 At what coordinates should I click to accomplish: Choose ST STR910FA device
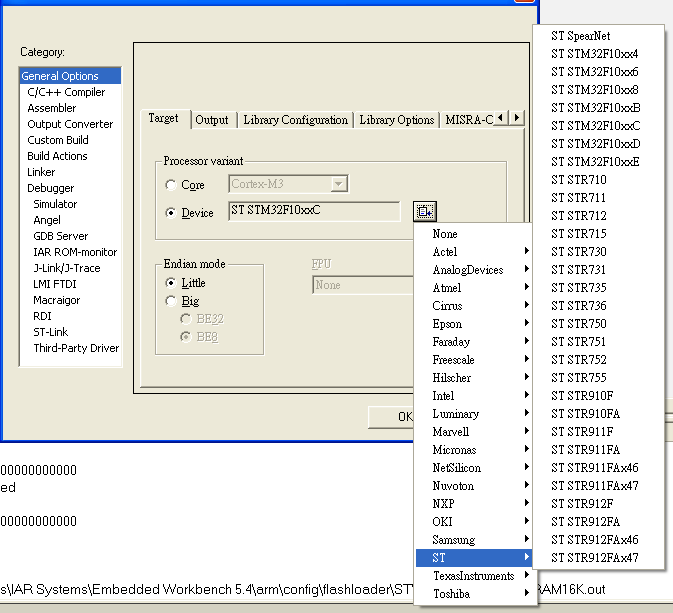point(598,414)
